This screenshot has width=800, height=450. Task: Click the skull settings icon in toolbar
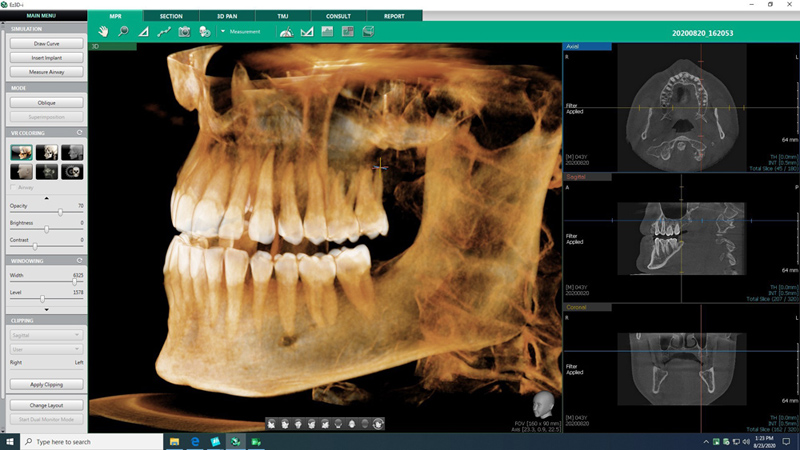(205, 32)
